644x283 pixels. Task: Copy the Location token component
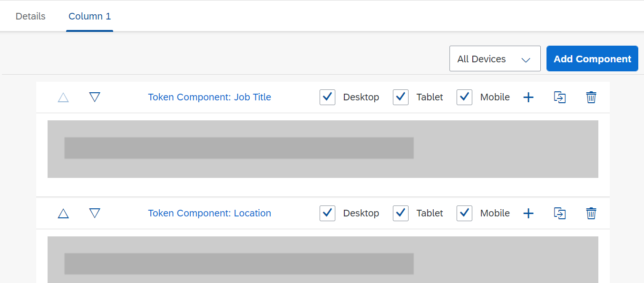point(560,214)
